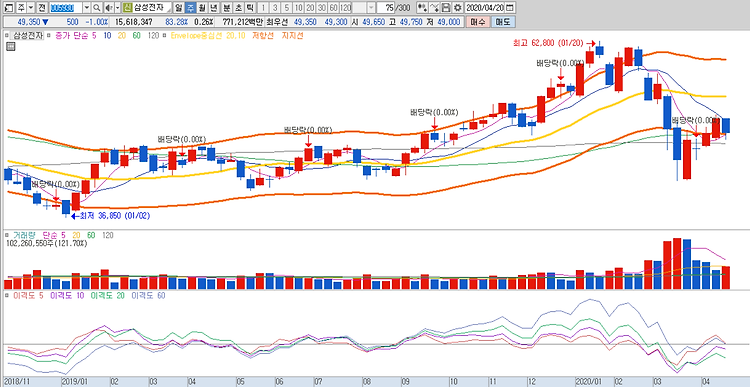
Task: Click the speaker sound icon
Action: tap(109, 8)
